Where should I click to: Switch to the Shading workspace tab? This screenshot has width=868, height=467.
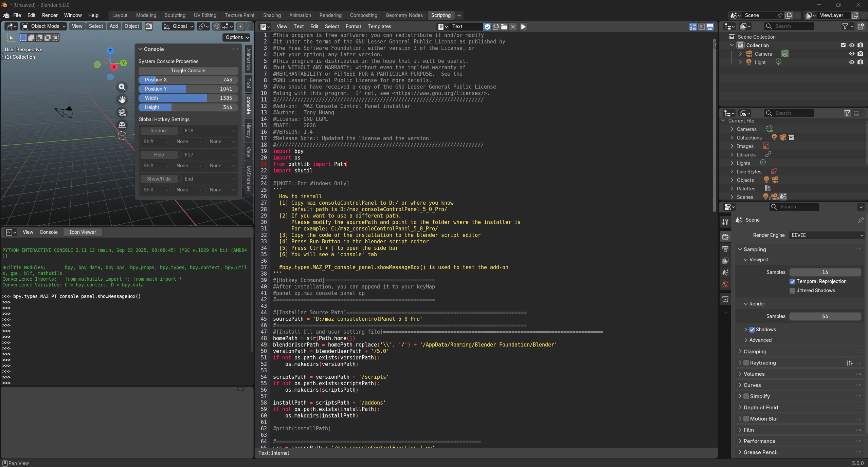pyautogui.click(x=272, y=15)
